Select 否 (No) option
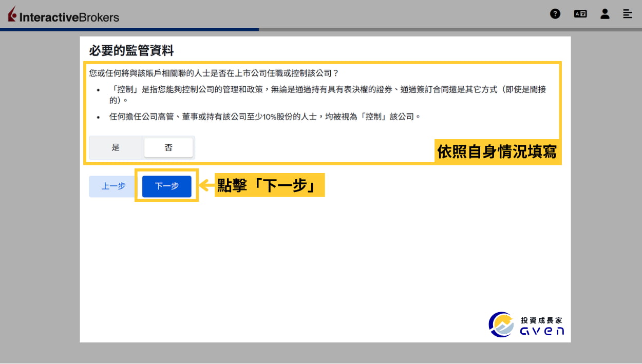This screenshot has height=364, width=642. coord(168,147)
